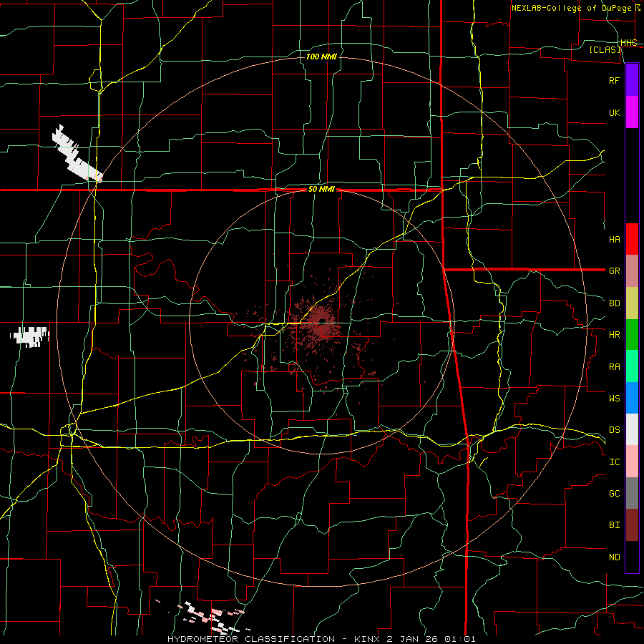
Task: Click the 'DS' legend label
Action: click(x=614, y=430)
